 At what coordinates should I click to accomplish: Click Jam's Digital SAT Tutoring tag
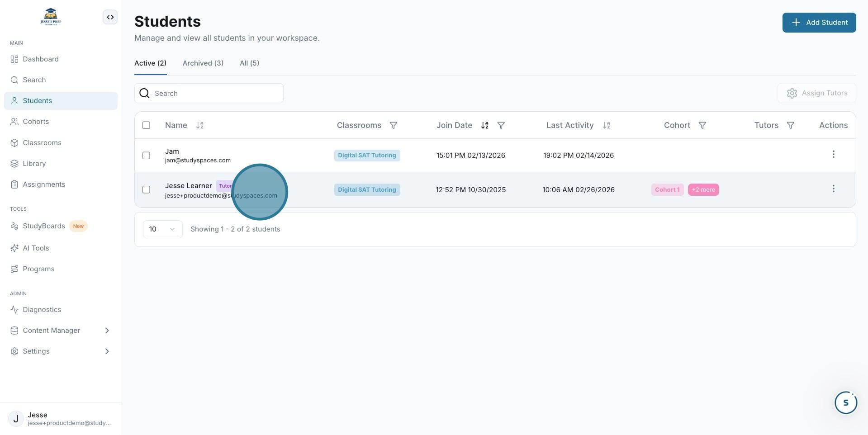pos(367,156)
